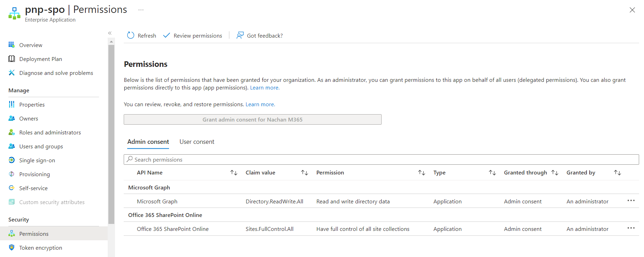Screen dimensions: 644x257
Task: Collapse the sidebar with the double chevron
Action: [x=110, y=33]
